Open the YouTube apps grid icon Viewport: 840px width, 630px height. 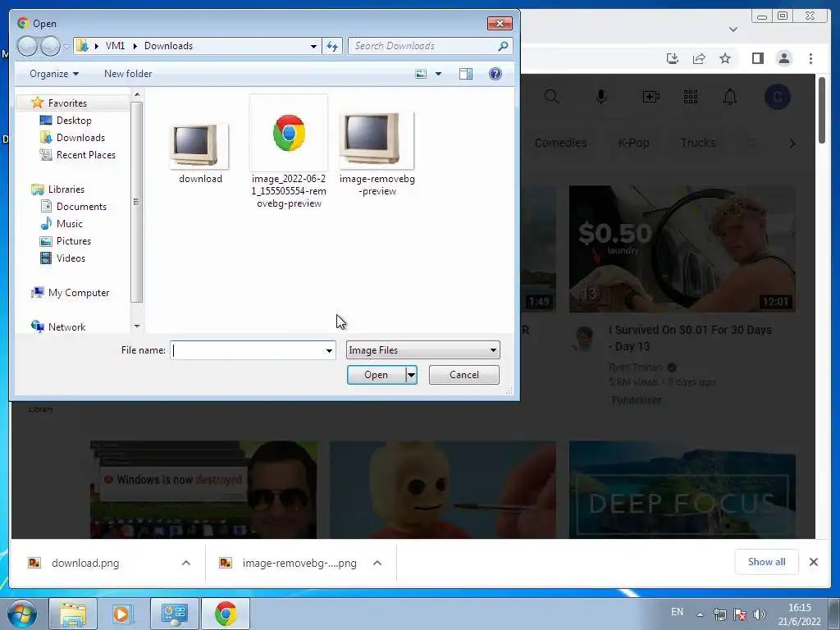point(691,97)
